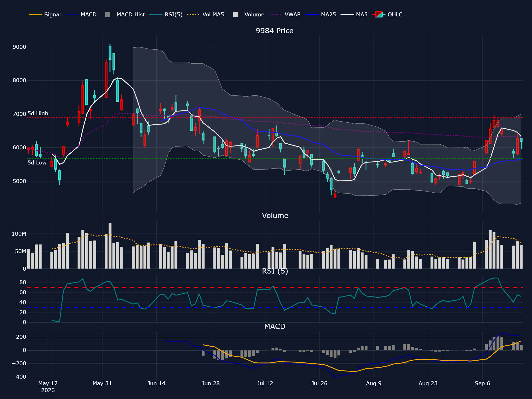The width and height of the screenshot is (532, 399).
Task: Click the 7000 price axis label
Action: point(19,114)
